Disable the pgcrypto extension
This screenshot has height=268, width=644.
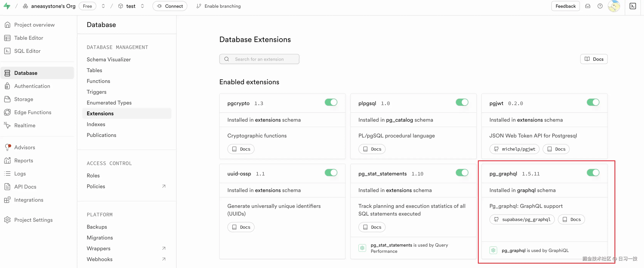(x=331, y=102)
